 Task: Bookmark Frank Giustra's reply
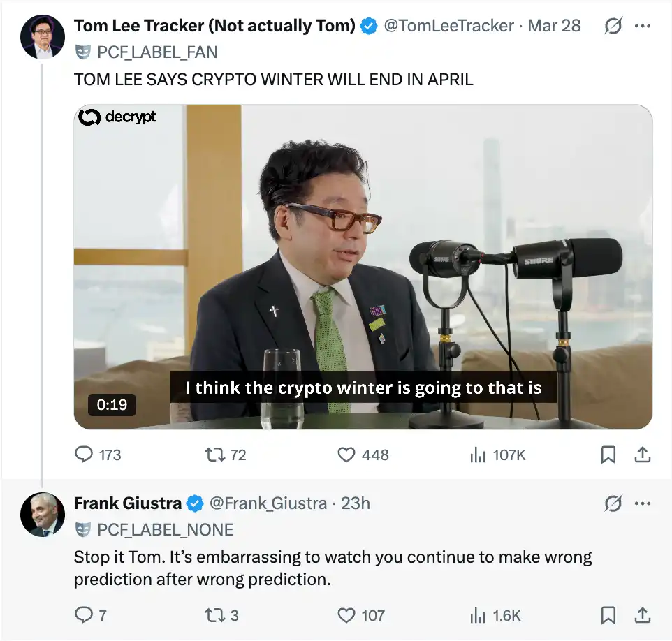(x=608, y=615)
